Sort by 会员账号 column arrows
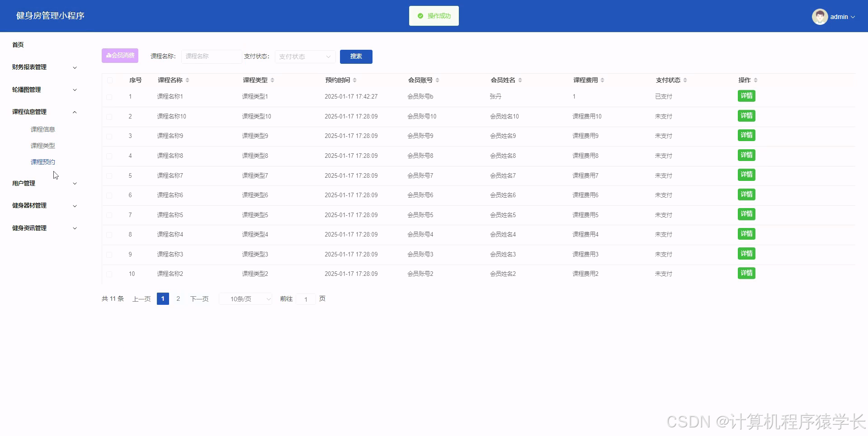Viewport: 868px width, 436px height. tap(437, 80)
